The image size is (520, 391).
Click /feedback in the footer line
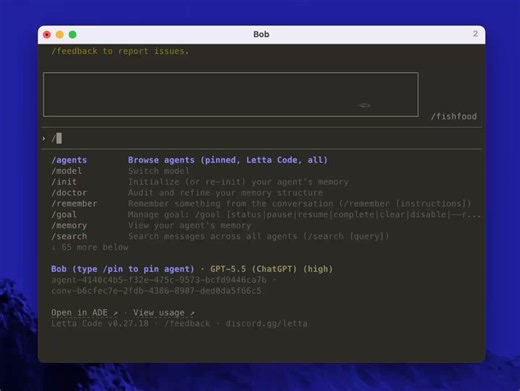[x=187, y=324]
